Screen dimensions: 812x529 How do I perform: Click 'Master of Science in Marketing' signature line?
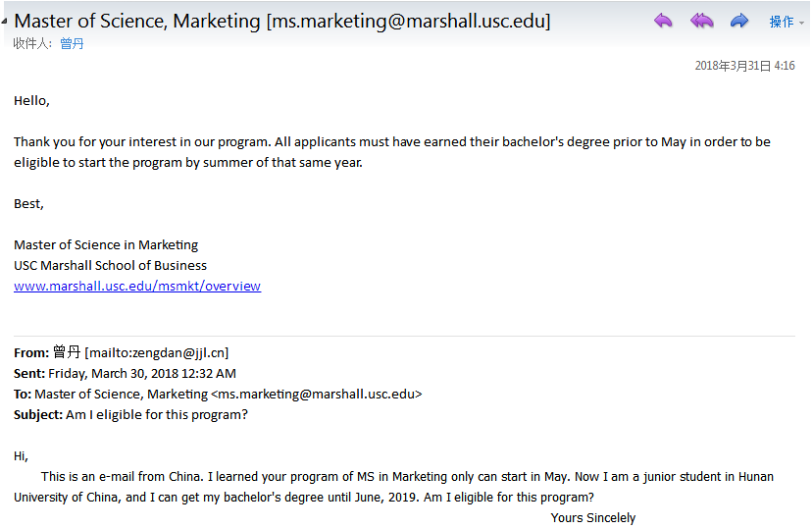(106, 244)
